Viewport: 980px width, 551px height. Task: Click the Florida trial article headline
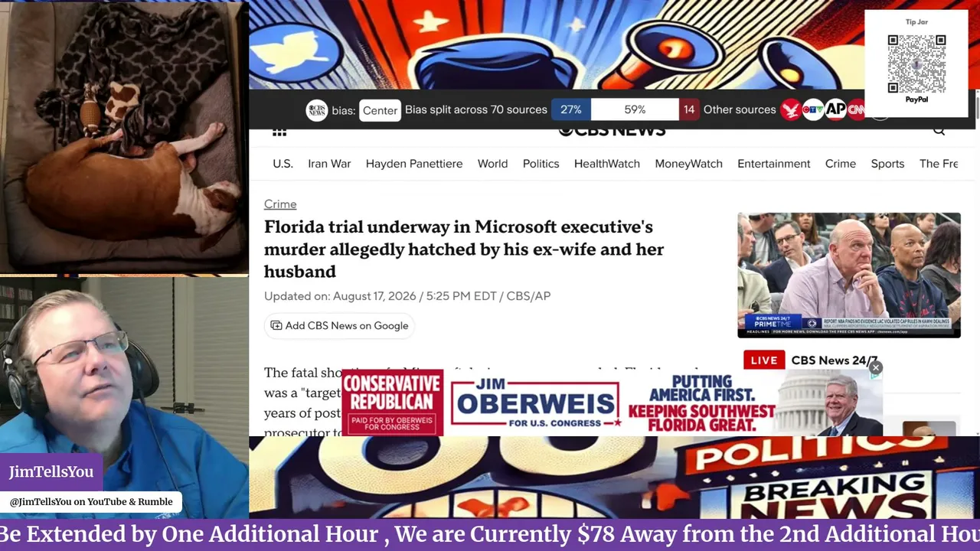[464, 249]
